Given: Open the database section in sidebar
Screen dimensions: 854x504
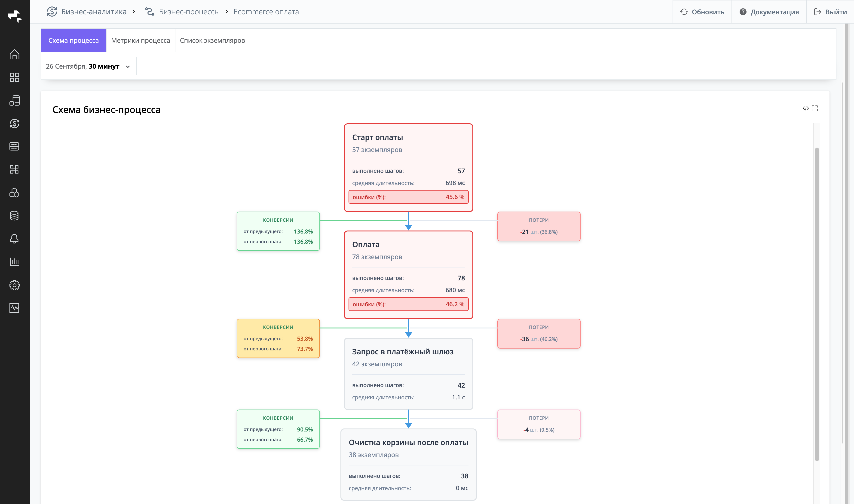Looking at the screenshot, I should [x=15, y=215].
